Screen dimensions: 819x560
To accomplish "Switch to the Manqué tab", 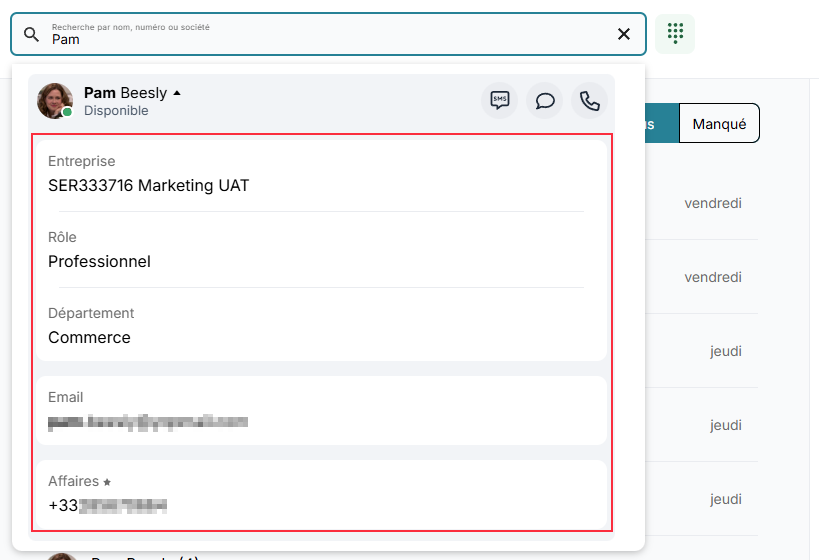I will 719,124.
